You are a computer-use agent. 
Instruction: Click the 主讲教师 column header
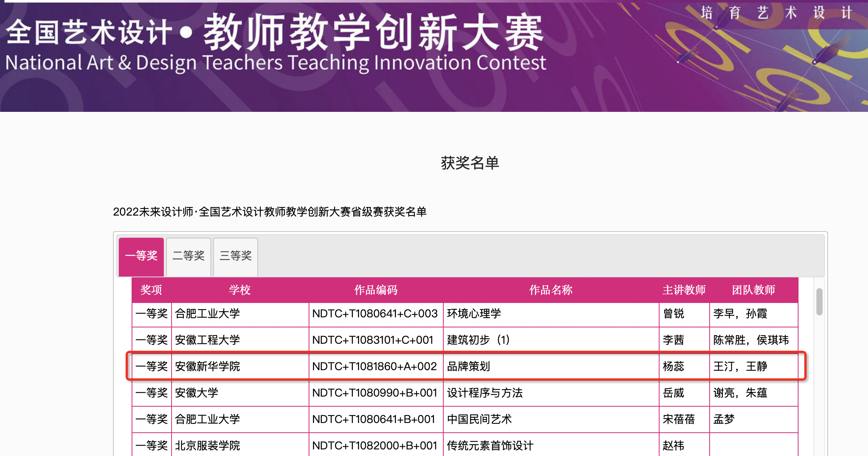point(684,290)
